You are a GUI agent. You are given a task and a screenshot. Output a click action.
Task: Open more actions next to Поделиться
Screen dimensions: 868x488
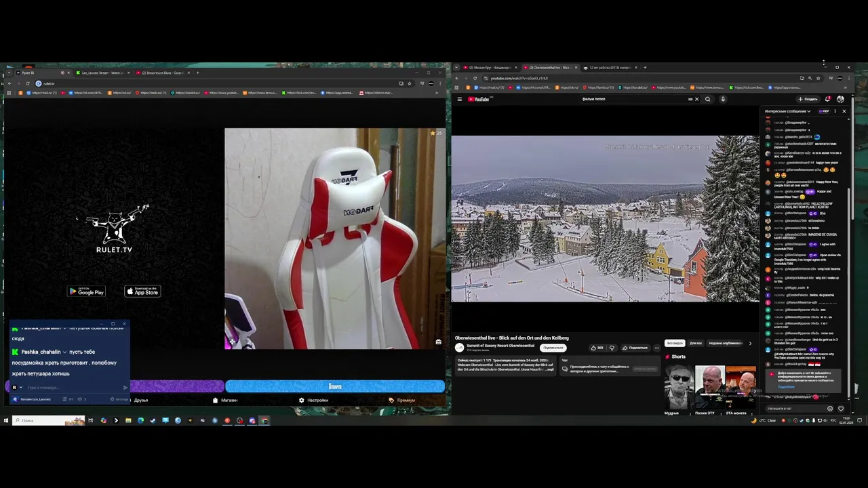coord(656,348)
